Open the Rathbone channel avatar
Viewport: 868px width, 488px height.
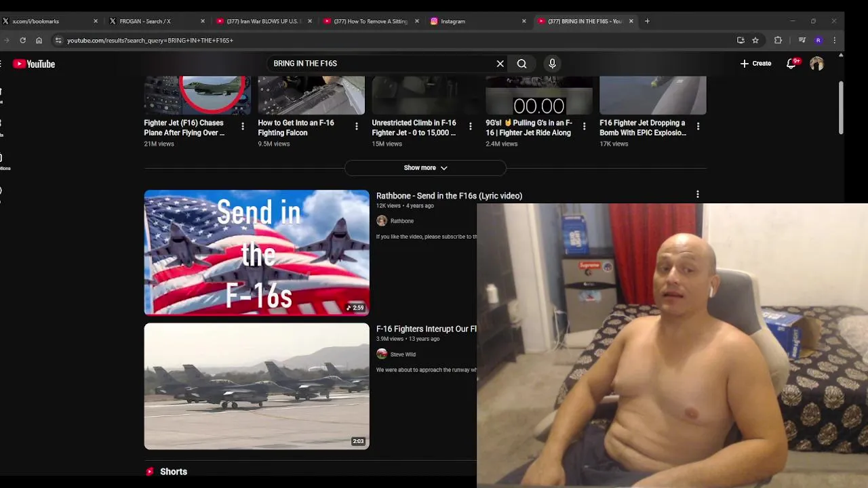[382, 221]
